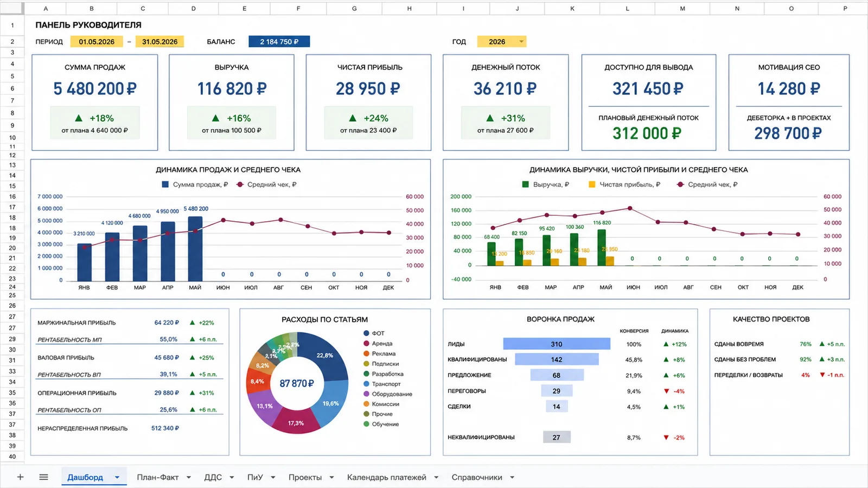Open the ПиУ tab dropdown arrow
The height and width of the screenshot is (488, 868).
tap(273, 478)
